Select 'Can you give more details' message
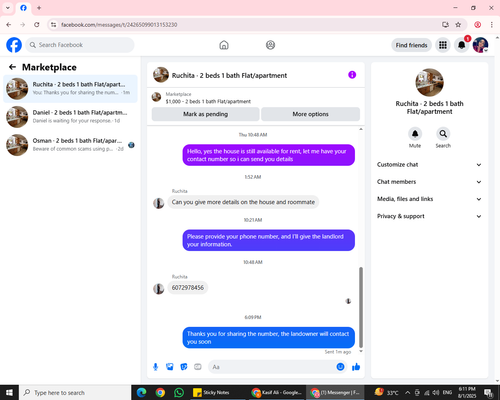 (x=243, y=202)
